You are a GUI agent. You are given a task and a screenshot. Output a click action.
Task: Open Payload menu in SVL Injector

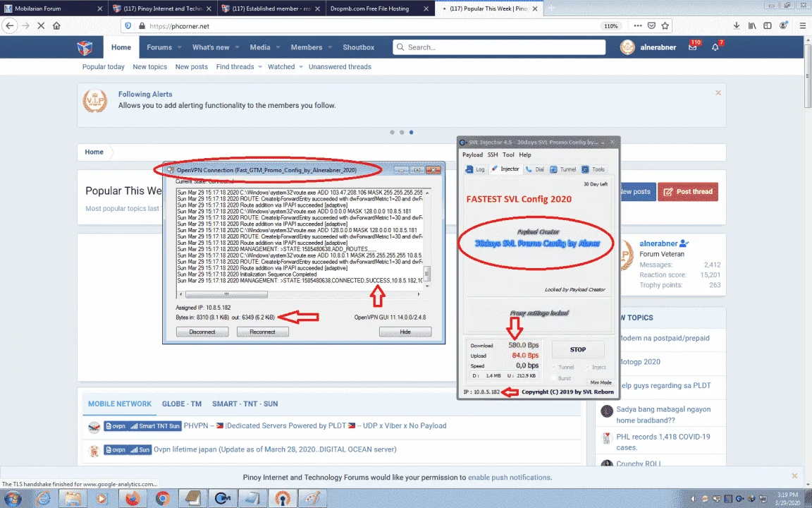point(472,155)
